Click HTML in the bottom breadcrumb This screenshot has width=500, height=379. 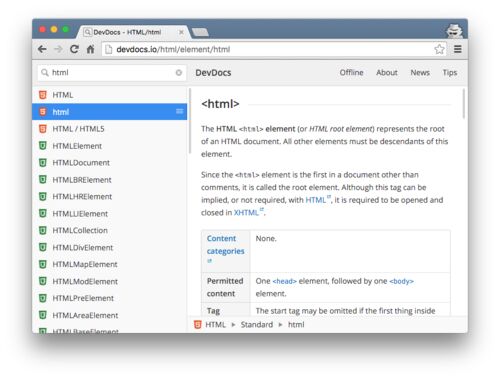point(215,325)
